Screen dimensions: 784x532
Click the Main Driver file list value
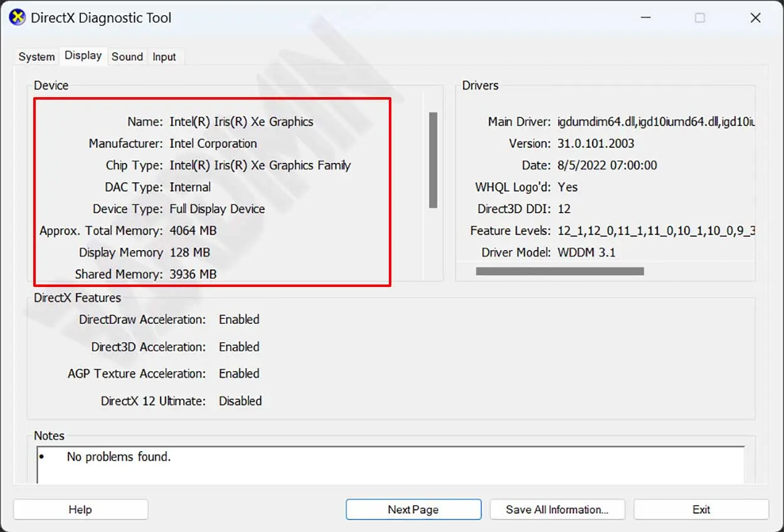tap(655, 122)
